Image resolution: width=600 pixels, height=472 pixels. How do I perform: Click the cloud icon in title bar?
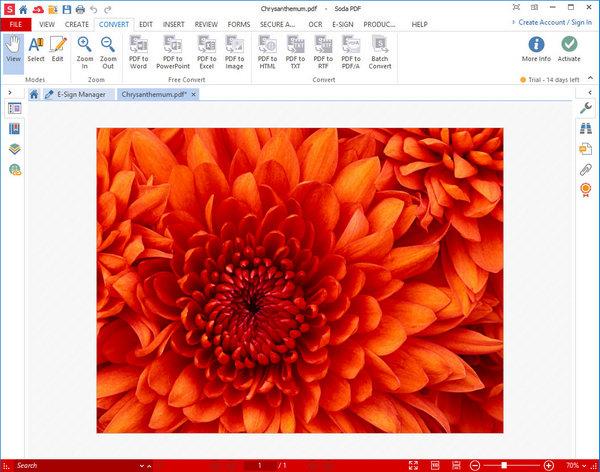click(38, 9)
